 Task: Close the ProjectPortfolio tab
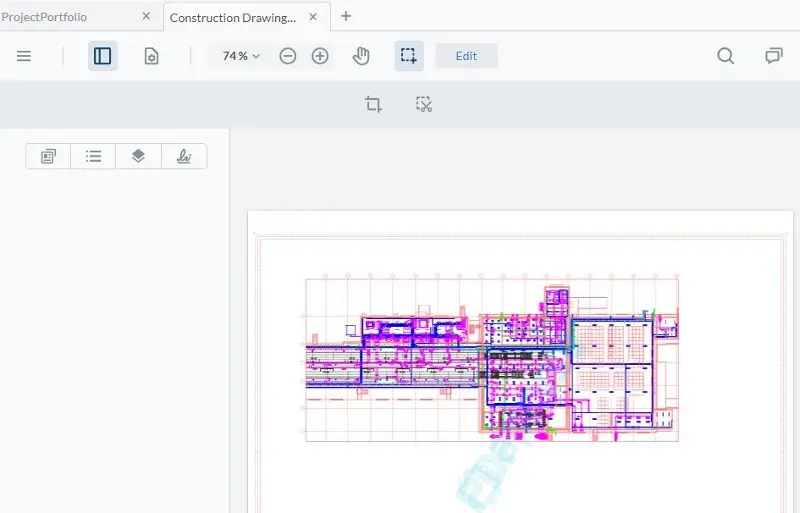[146, 16]
